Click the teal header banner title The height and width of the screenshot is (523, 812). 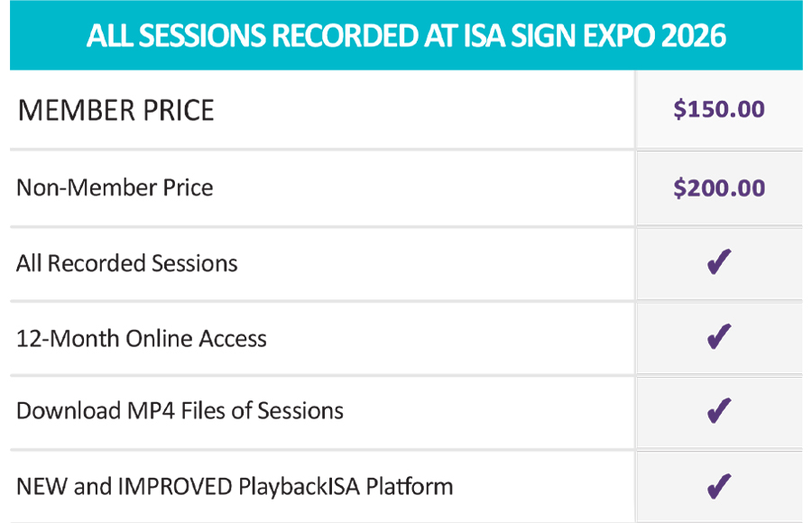406,36
